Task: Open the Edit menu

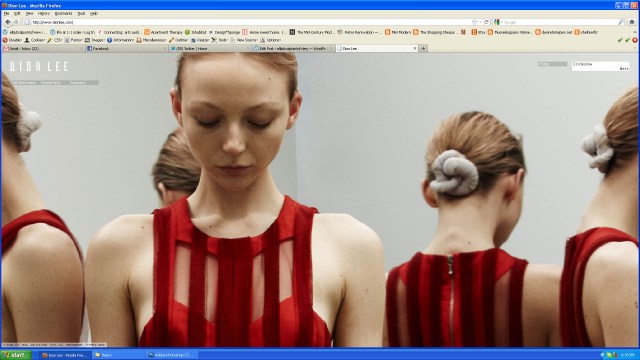Action: click(17, 13)
